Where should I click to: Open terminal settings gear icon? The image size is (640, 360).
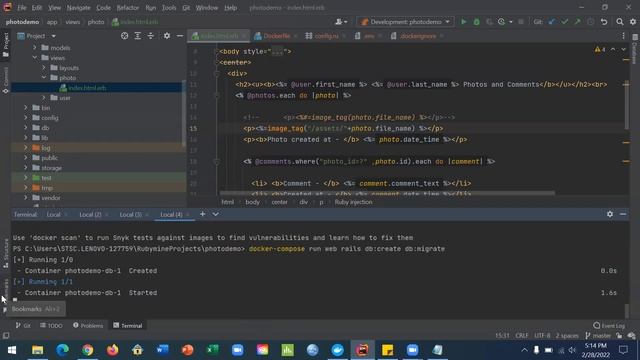(610, 214)
